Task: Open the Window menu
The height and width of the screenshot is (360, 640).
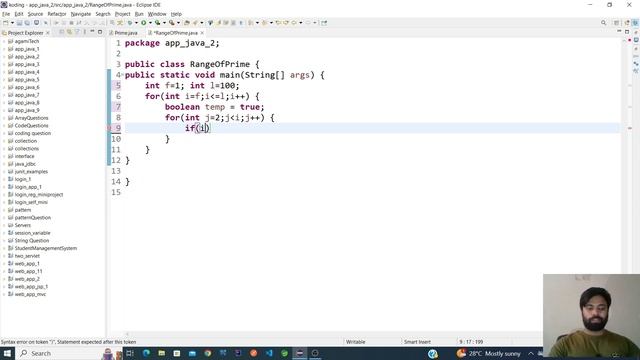Action: [157, 14]
